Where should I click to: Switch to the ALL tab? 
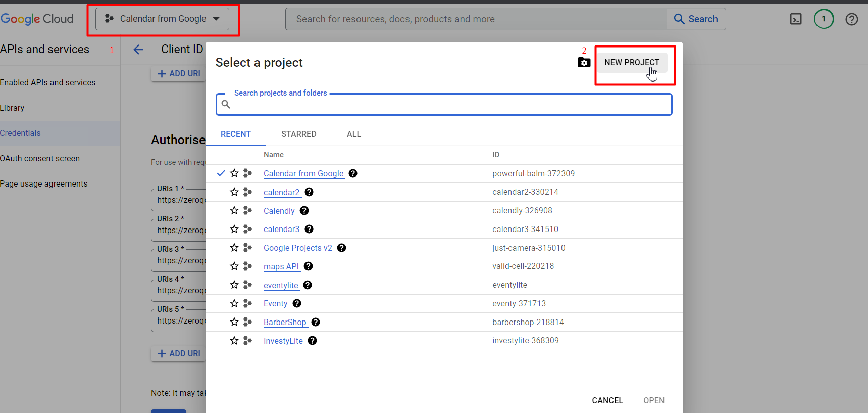[x=354, y=134]
